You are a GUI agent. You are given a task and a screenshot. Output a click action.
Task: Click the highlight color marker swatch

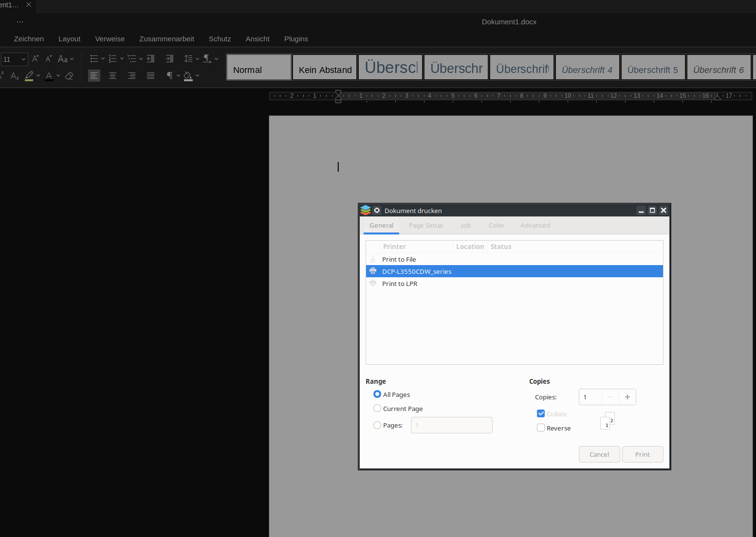(x=29, y=76)
